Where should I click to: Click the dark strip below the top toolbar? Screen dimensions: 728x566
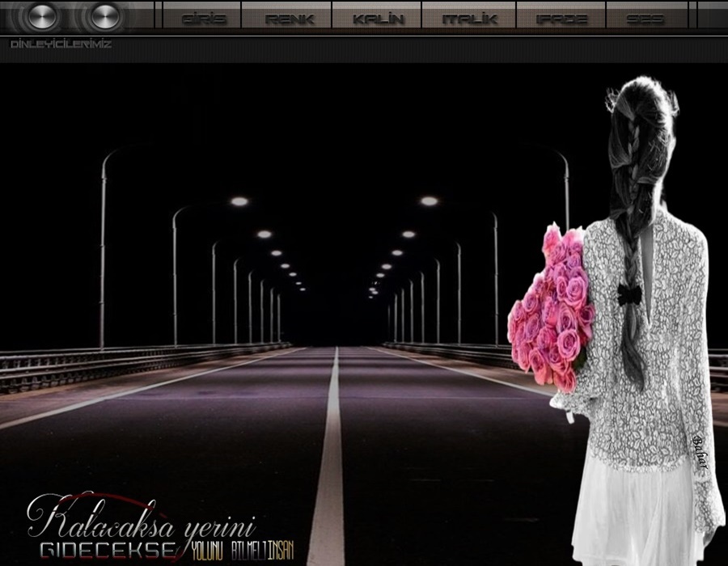click(x=364, y=51)
